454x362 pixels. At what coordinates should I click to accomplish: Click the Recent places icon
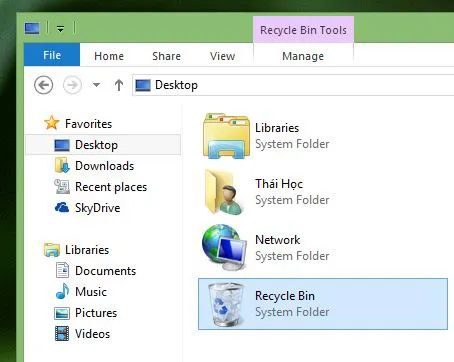[62, 187]
